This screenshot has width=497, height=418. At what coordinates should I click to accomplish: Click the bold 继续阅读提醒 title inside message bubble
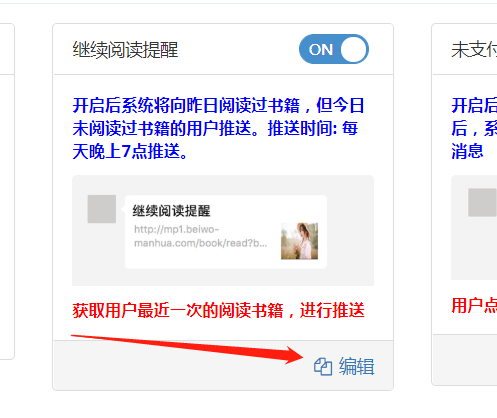tap(171, 211)
